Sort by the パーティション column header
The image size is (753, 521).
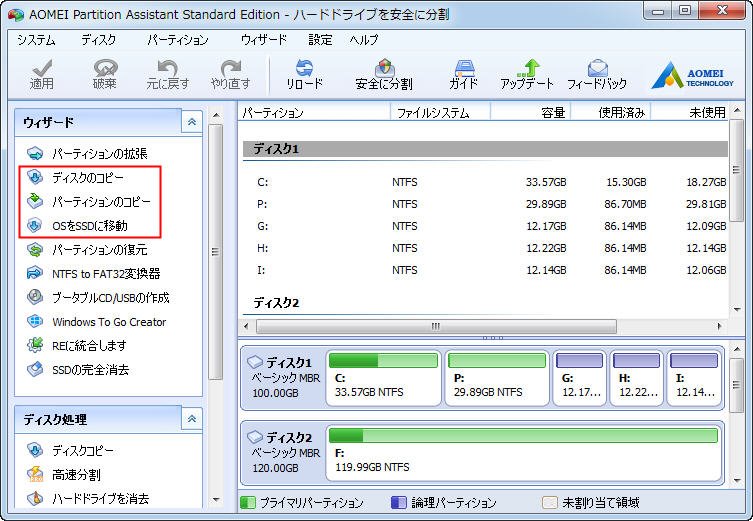click(x=315, y=113)
